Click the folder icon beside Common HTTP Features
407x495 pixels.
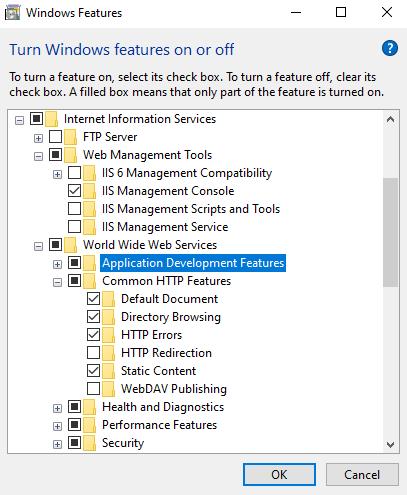point(89,281)
